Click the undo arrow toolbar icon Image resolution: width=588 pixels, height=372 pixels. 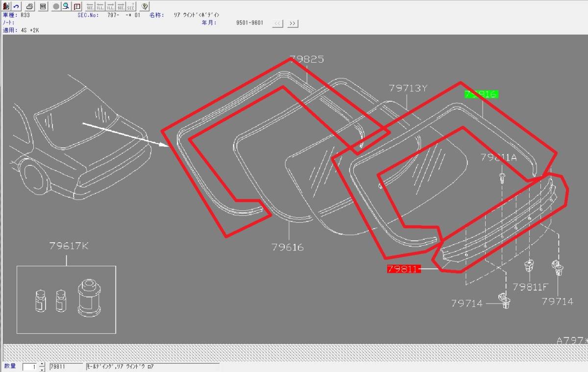pyautogui.click(x=16, y=6)
